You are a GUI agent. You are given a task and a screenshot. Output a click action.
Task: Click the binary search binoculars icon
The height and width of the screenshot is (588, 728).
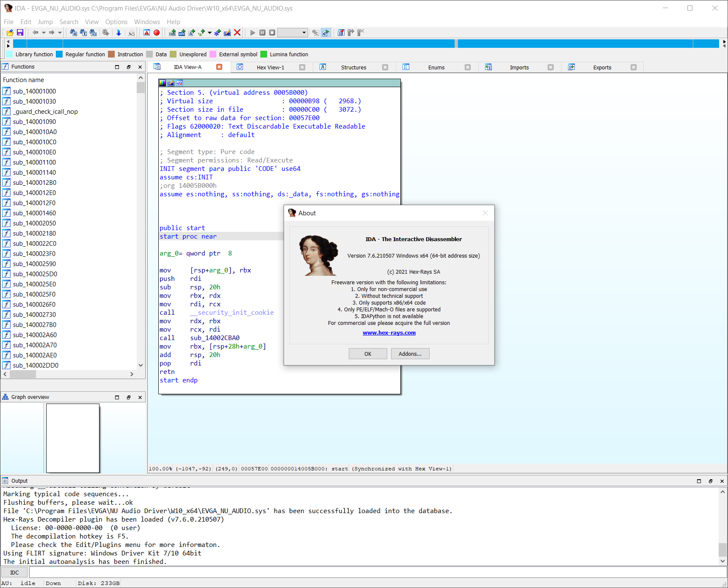tap(93, 33)
